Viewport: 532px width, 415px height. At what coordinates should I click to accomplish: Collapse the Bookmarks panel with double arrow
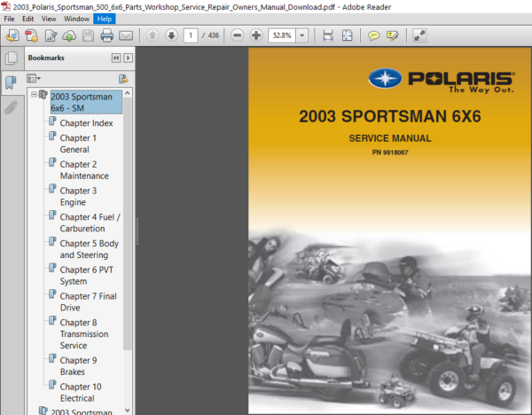click(x=116, y=58)
